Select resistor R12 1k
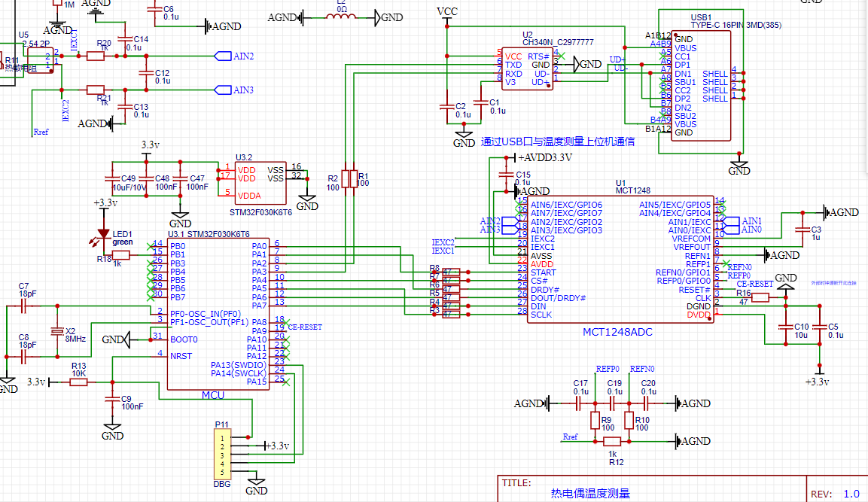Image resolution: width=868 pixels, height=502 pixels. click(x=612, y=441)
